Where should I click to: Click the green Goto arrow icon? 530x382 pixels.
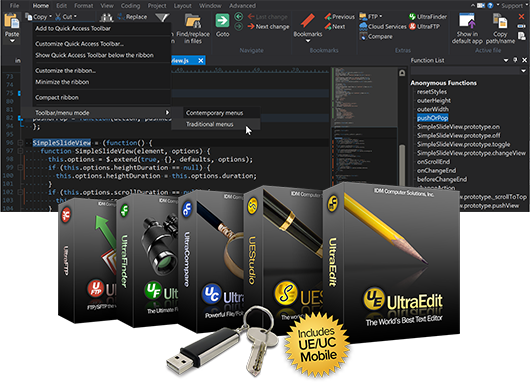tap(222, 21)
